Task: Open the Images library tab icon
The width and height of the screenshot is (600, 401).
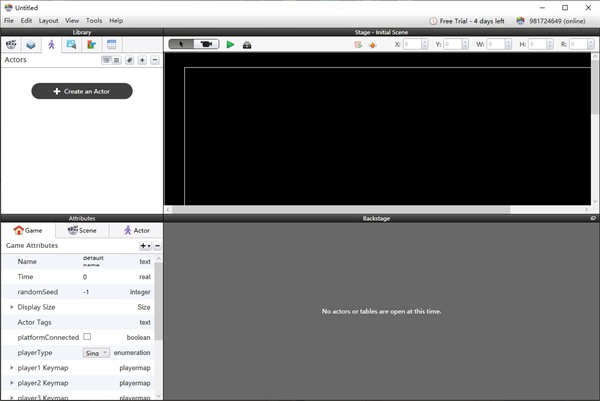Action: coord(71,44)
